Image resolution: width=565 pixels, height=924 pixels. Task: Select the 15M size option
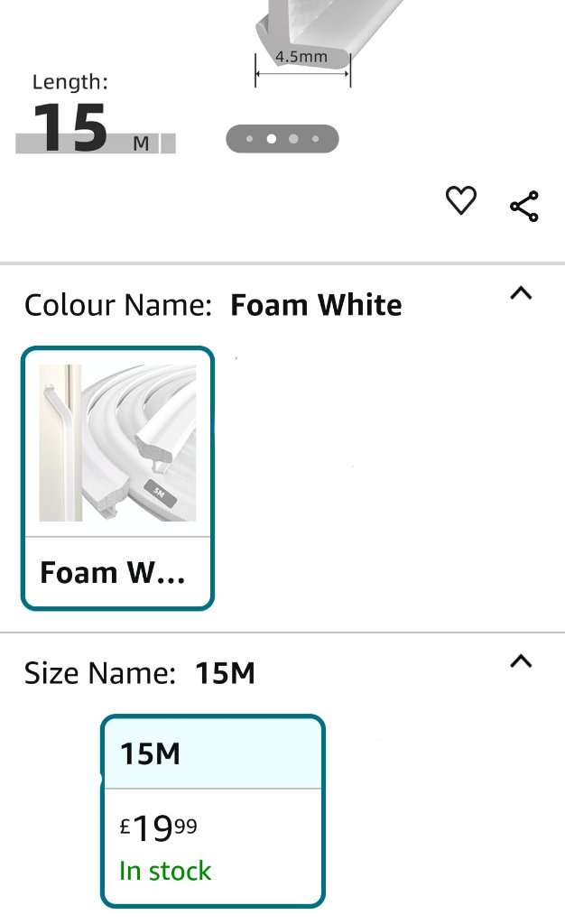[212, 809]
